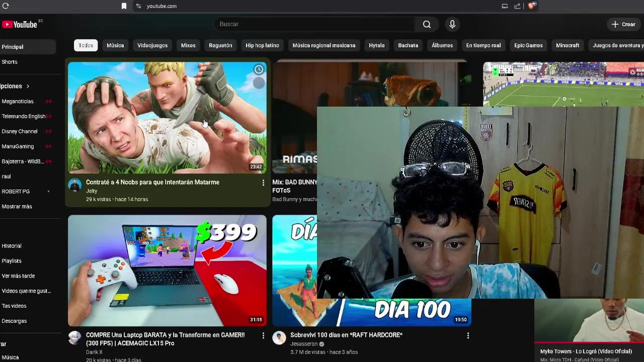
Task: Select the En tiempo real chip
Action: point(484,45)
